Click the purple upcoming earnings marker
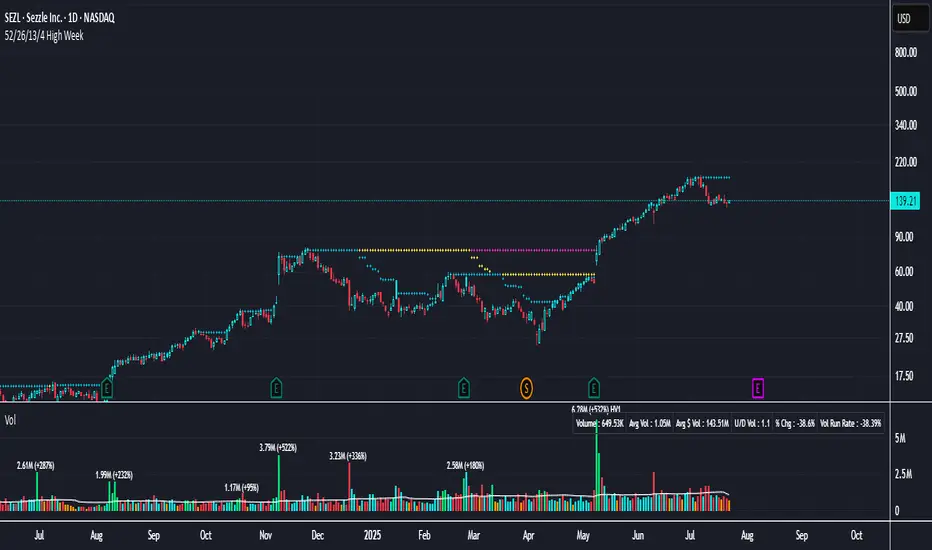932x550 pixels. (x=758, y=385)
